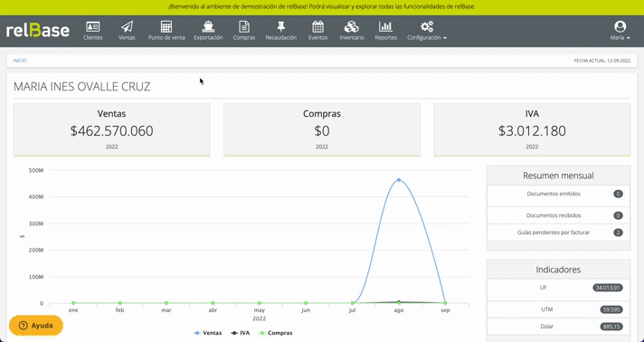Click the UTM indicator value 59.595
This screenshot has width=644, height=342.
click(x=612, y=309)
